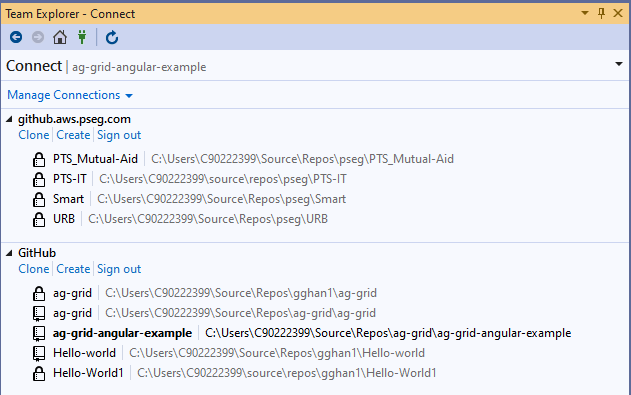Click the Forward navigation arrow
Screen dimensions: 631x395
(38, 37)
